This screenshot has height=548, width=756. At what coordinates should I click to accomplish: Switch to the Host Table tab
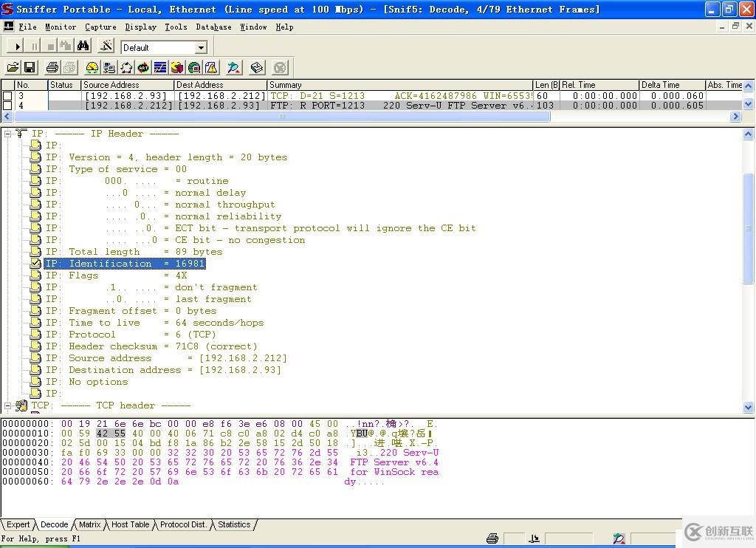point(130,524)
